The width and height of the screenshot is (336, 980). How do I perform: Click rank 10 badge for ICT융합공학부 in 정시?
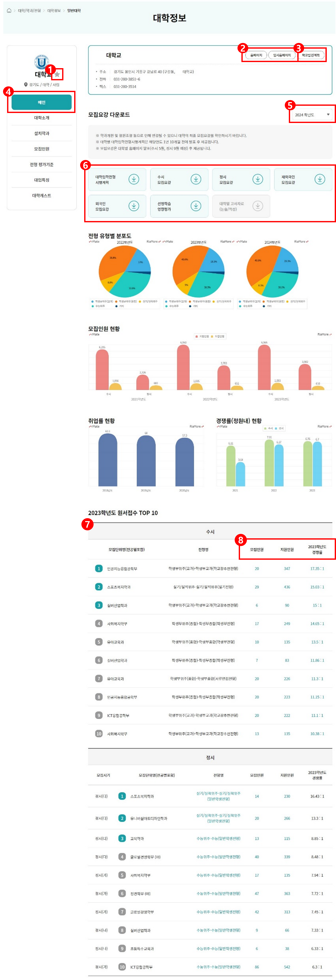pyautogui.click(x=122, y=967)
